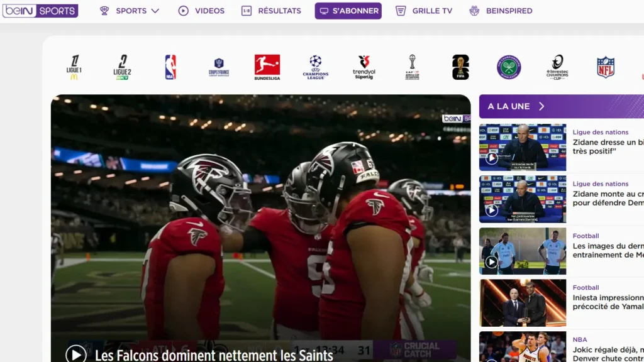Expand the SPORTS dropdown chevron

[x=155, y=11]
